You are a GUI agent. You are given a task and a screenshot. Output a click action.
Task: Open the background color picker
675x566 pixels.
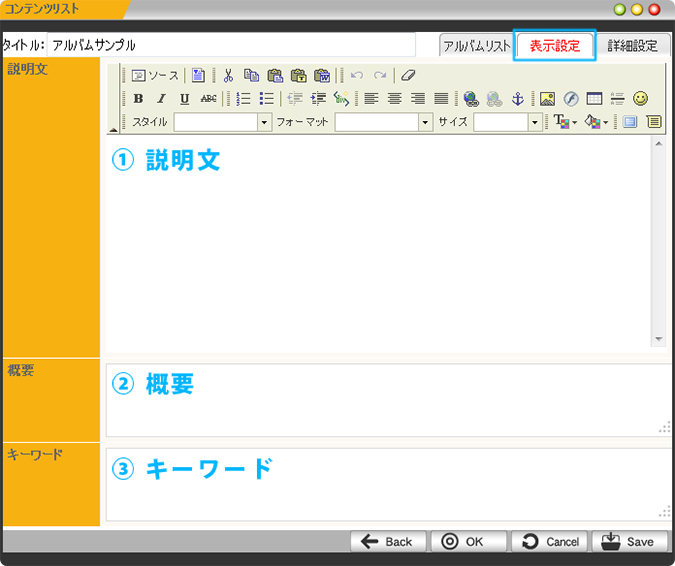[x=596, y=122]
